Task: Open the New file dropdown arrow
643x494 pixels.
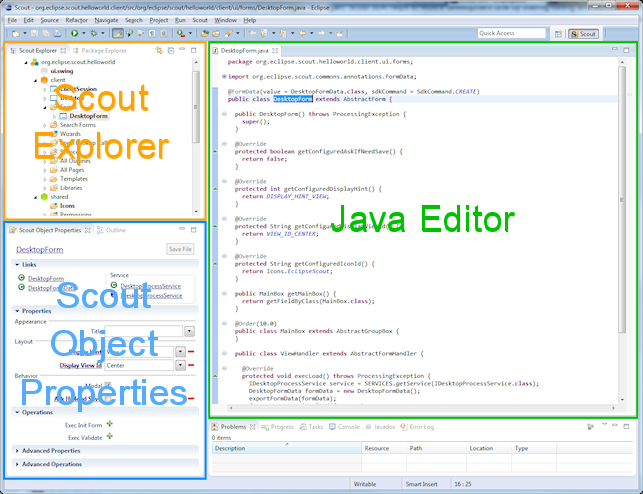Action: point(25,33)
